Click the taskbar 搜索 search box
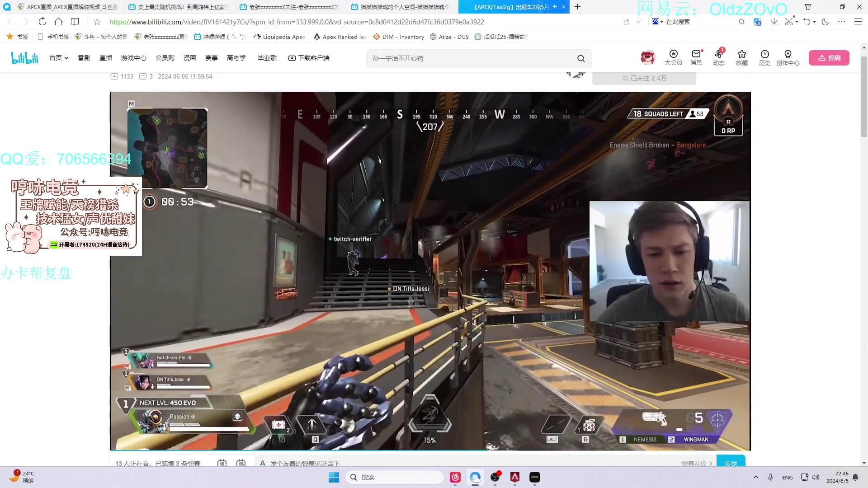The width and height of the screenshot is (868, 488). coord(395,477)
